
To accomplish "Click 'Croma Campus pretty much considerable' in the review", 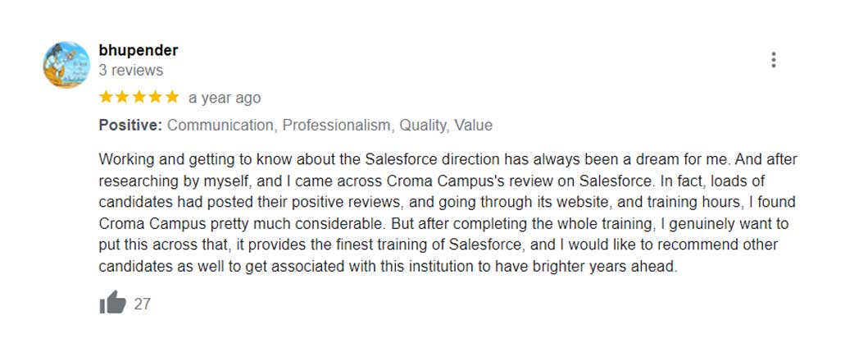I will click(215, 223).
